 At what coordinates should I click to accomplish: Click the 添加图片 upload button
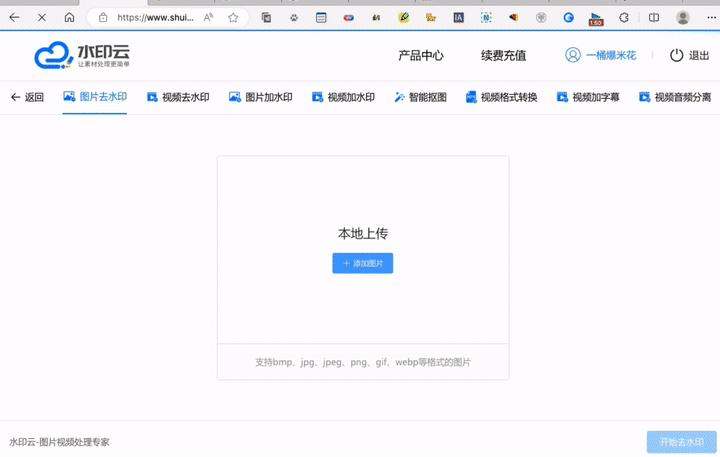362,263
